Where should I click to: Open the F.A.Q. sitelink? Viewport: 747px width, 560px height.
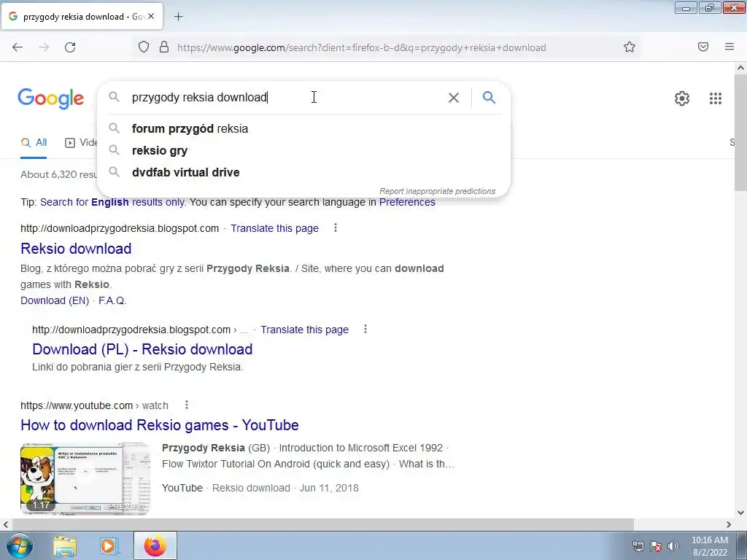112,300
